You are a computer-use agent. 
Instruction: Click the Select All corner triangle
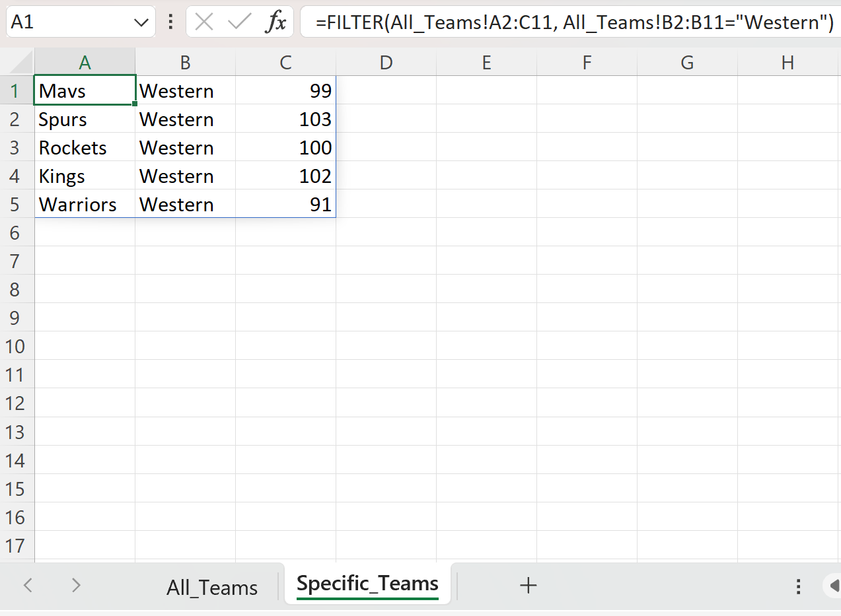pyautogui.click(x=21, y=63)
